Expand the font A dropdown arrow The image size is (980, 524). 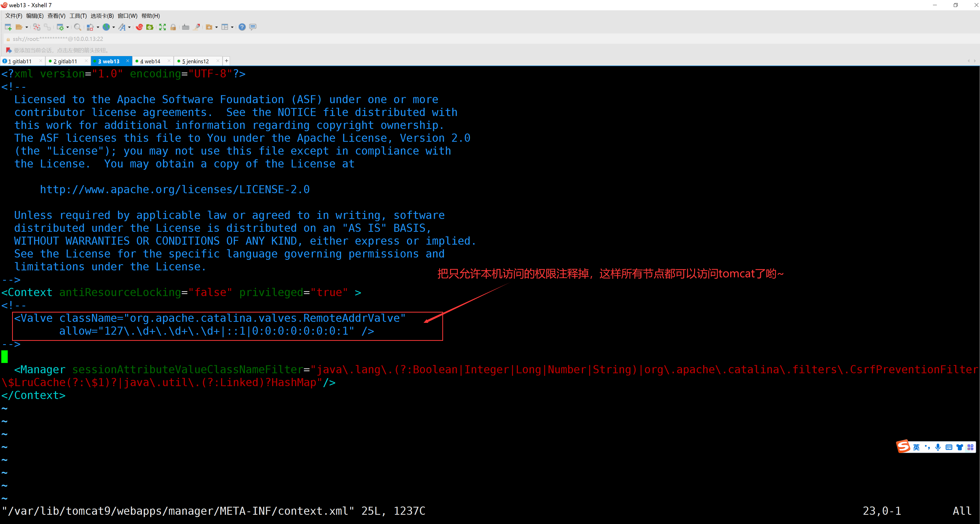[129, 27]
